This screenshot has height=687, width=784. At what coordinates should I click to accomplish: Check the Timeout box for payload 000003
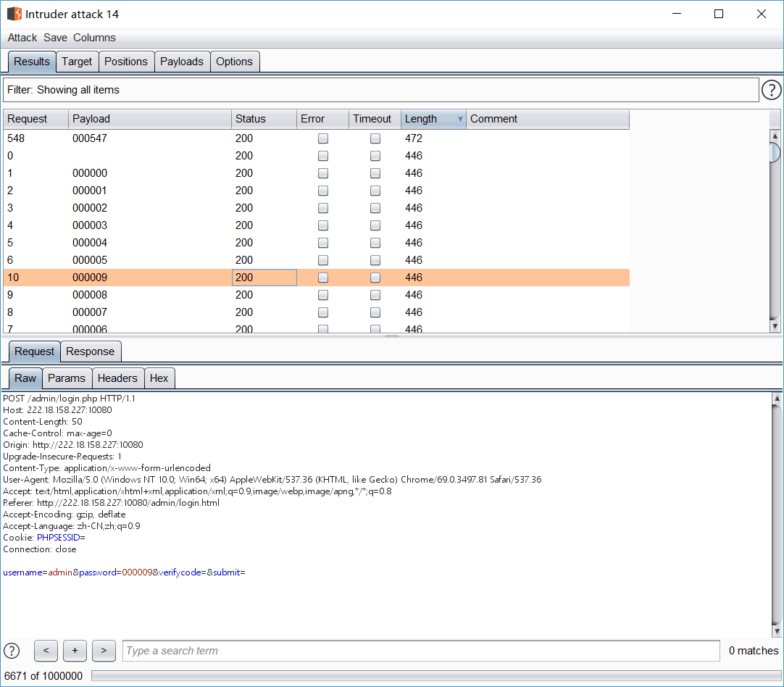[x=375, y=225]
